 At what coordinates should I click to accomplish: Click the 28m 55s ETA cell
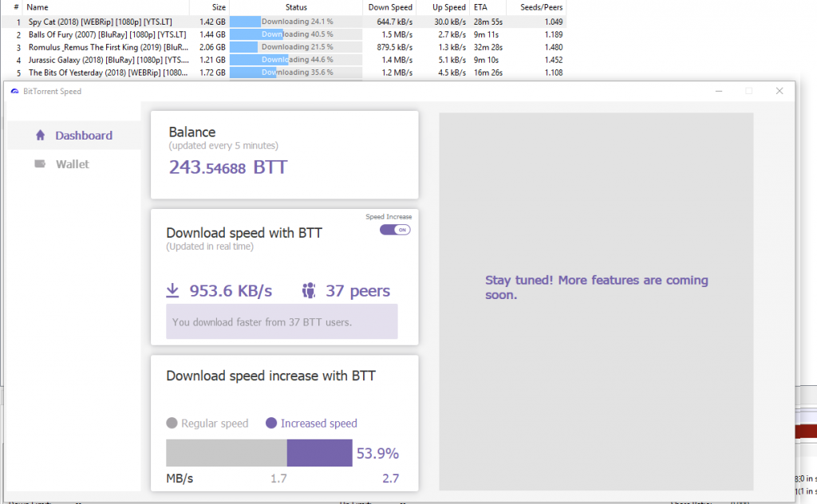[x=488, y=22]
